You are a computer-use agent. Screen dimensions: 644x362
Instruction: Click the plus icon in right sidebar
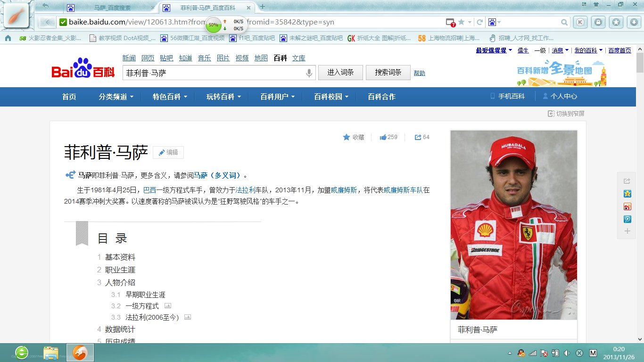(627, 231)
